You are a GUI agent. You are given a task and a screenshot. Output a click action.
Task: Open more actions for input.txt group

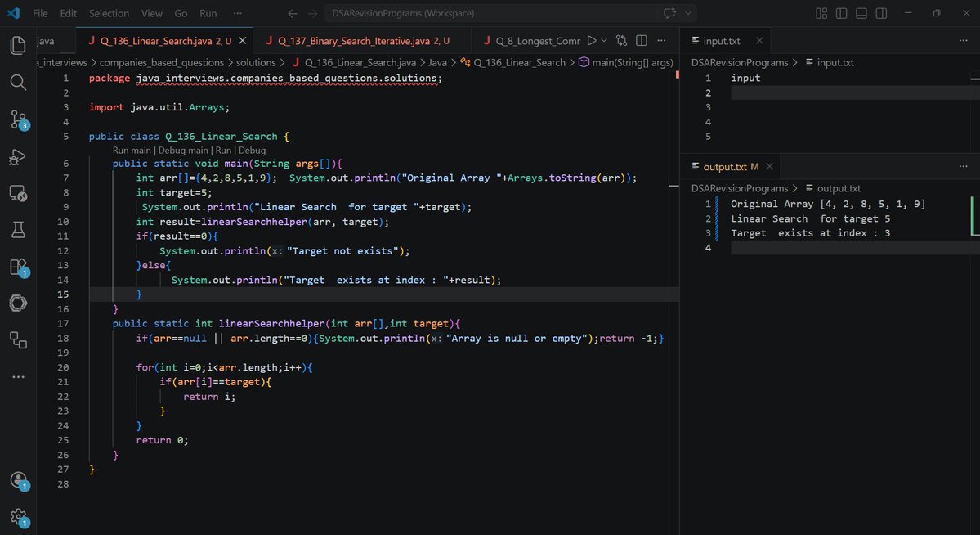click(x=963, y=41)
